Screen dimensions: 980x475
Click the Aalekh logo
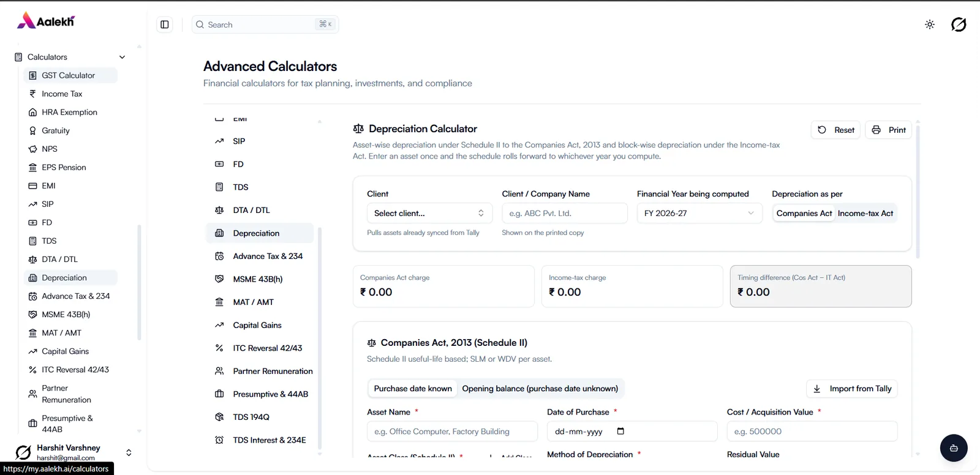point(46,21)
